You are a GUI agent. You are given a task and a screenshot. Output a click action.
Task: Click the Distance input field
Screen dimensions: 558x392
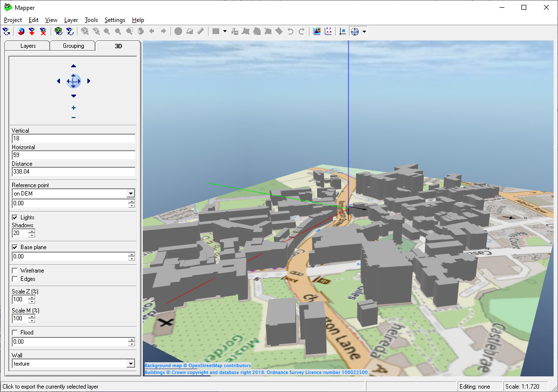point(73,172)
